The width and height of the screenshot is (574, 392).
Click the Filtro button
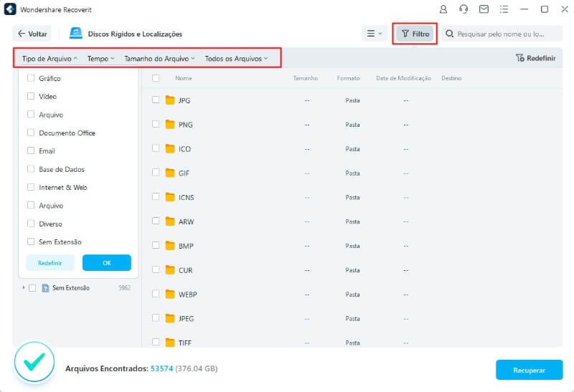[x=415, y=34]
